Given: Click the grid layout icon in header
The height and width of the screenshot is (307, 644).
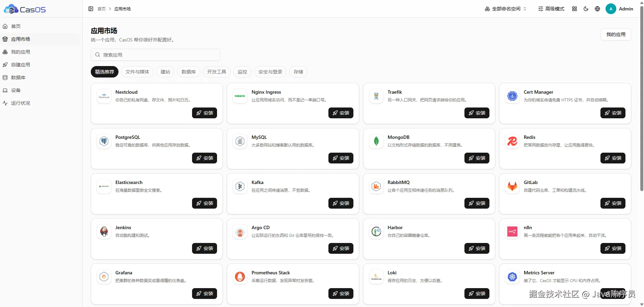Looking at the screenshot, I should click(x=574, y=9).
